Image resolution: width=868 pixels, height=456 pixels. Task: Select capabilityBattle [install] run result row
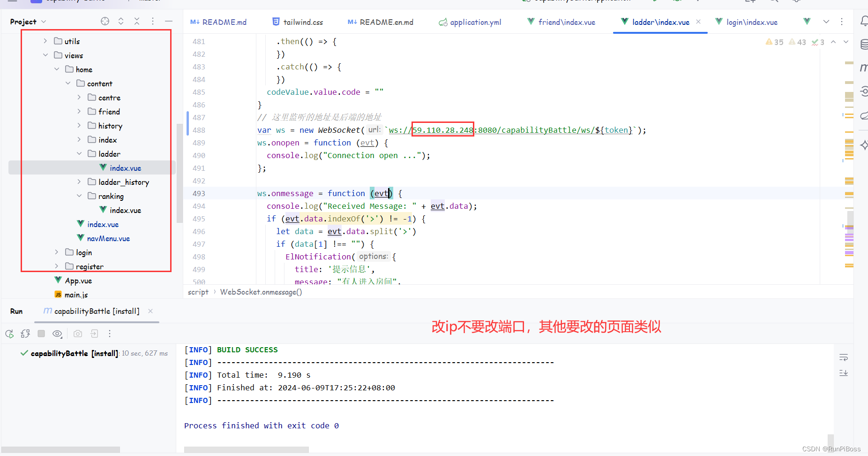pyautogui.click(x=94, y=353)
